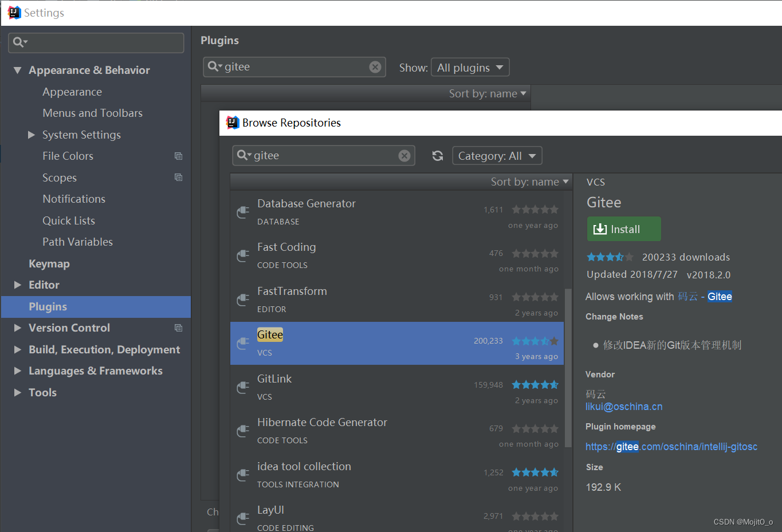Click plugin icon beside GitLink
782x532 pixels.
[x=243, y=388]
